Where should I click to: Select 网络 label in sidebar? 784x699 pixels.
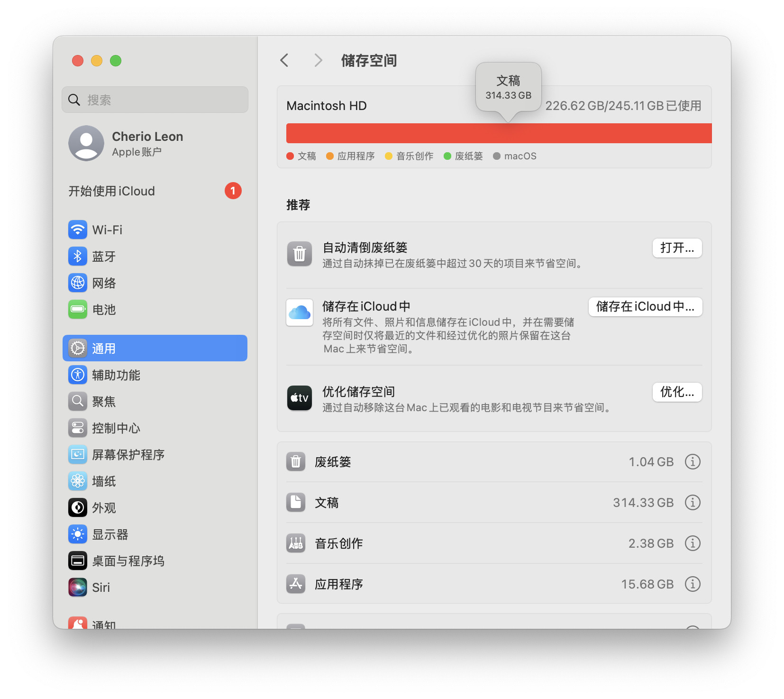[104, 283]
